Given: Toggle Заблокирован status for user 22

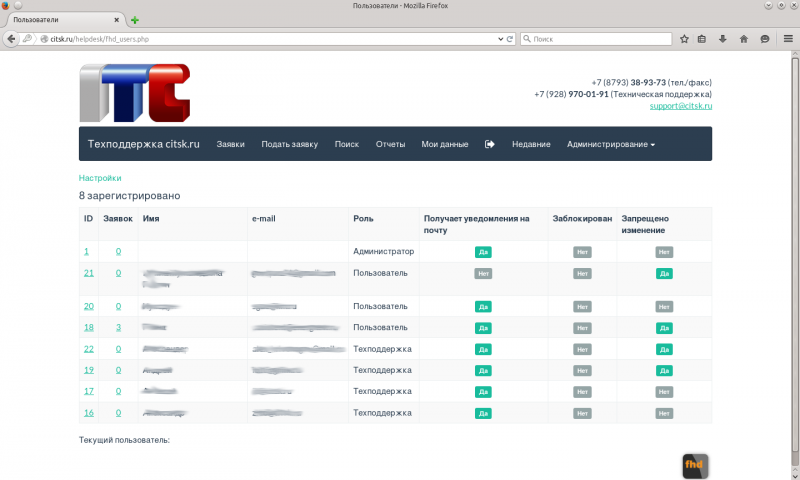Looking at the screenshot, I should point(582,349).
